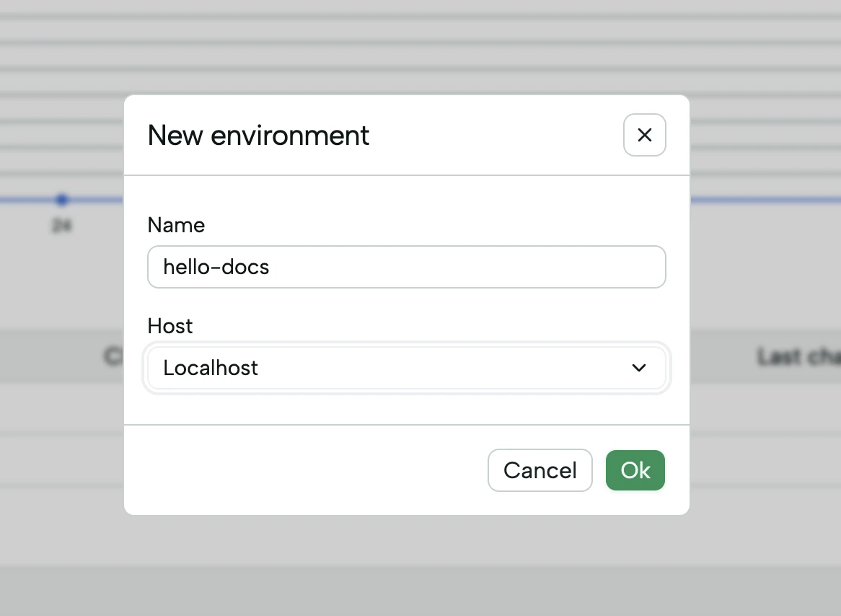Click the Cancel button
The width and height of the screenshot is (841, 616).
click(540, 470)
